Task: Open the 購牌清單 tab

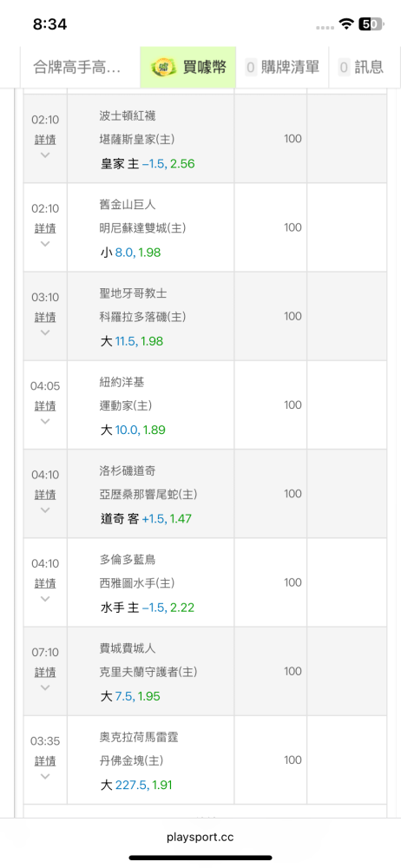Action: coord(282,68)
